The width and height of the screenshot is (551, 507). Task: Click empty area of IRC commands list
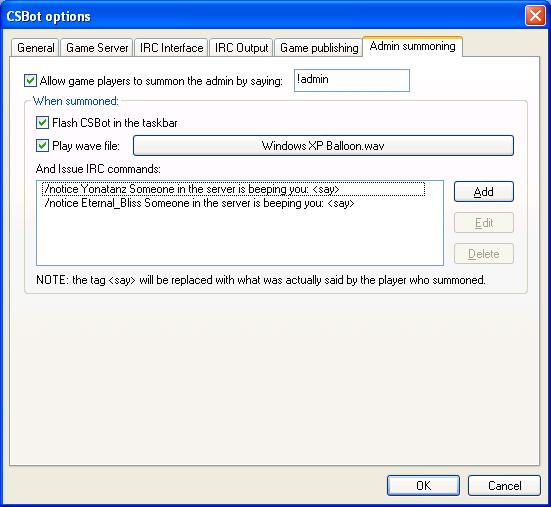coord(240,239)
